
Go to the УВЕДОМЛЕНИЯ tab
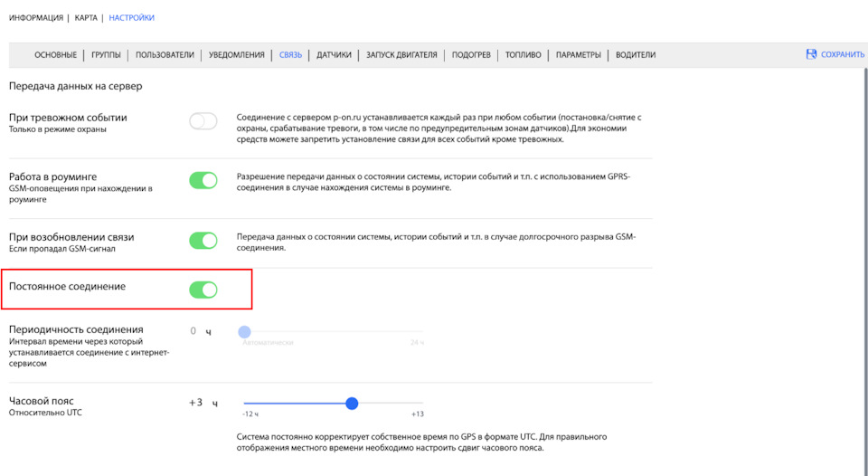coord(237,55)
